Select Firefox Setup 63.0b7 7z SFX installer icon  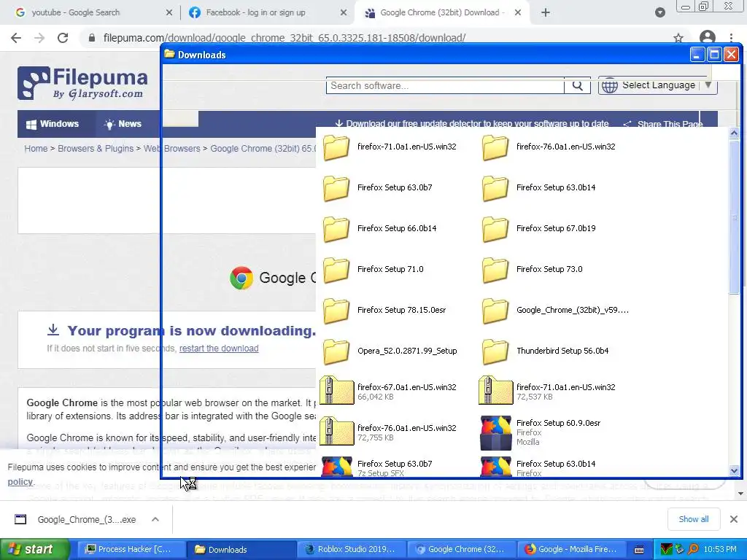click(337, 467)
